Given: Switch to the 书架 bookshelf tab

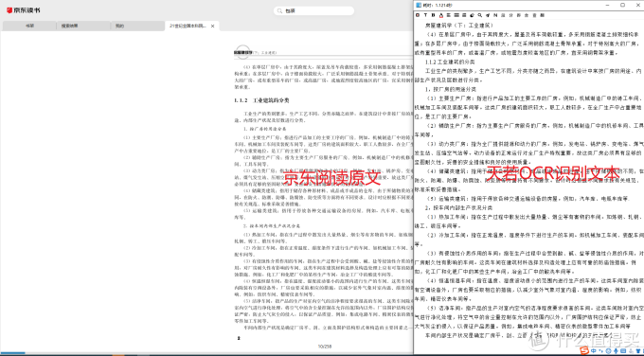Looking at the screenshot, I should coord(29,26).
